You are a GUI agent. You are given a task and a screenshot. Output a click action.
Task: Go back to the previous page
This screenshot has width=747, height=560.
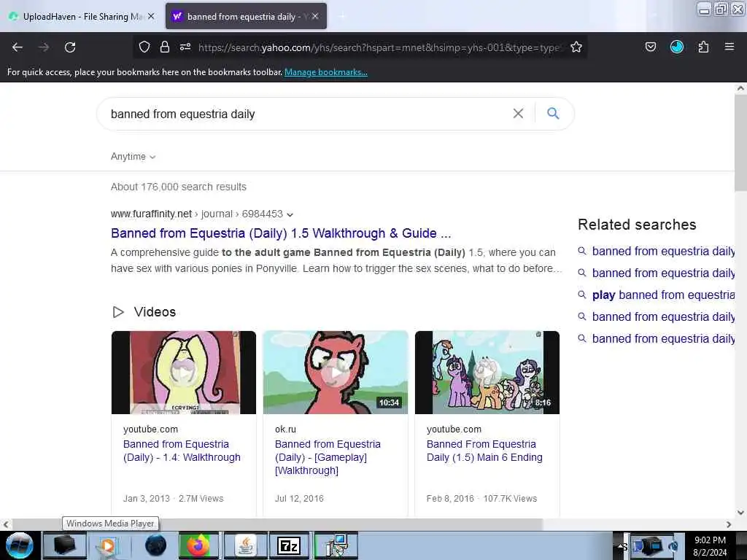coord(18,47)
